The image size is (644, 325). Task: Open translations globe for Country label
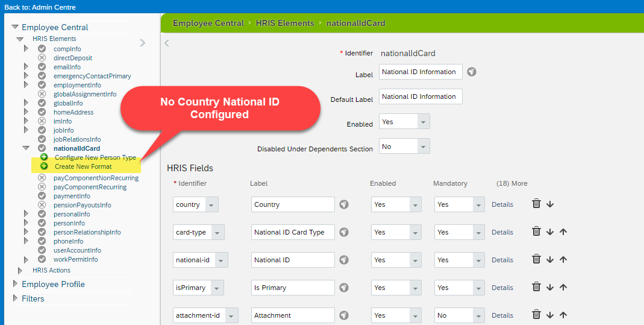click(344, 204)
